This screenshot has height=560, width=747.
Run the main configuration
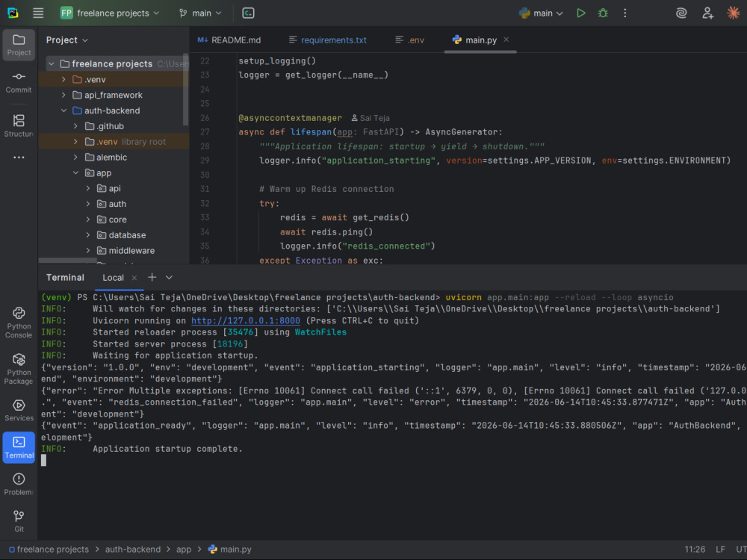tap(580, 13)
